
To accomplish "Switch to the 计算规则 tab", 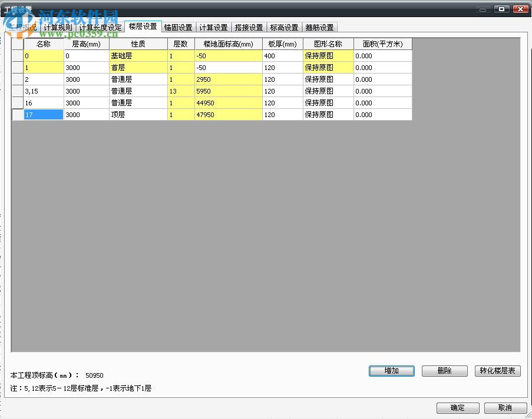I will coord(57,27).
